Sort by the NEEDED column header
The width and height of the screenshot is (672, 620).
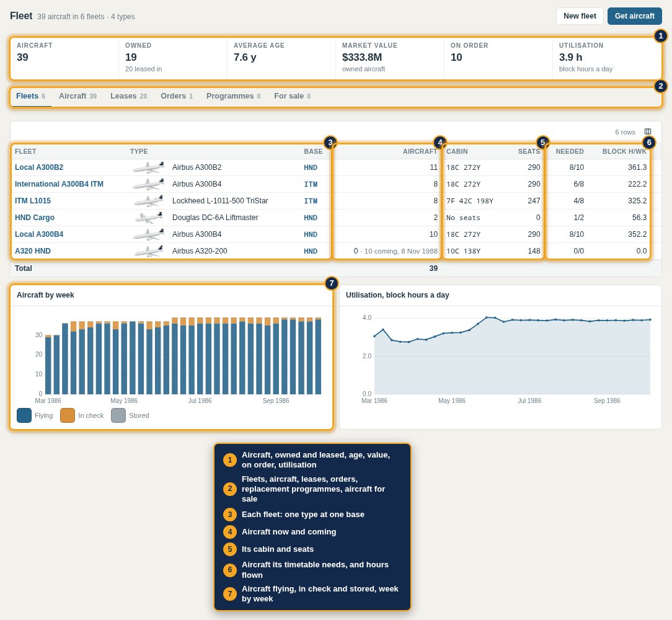coord(570,151)
